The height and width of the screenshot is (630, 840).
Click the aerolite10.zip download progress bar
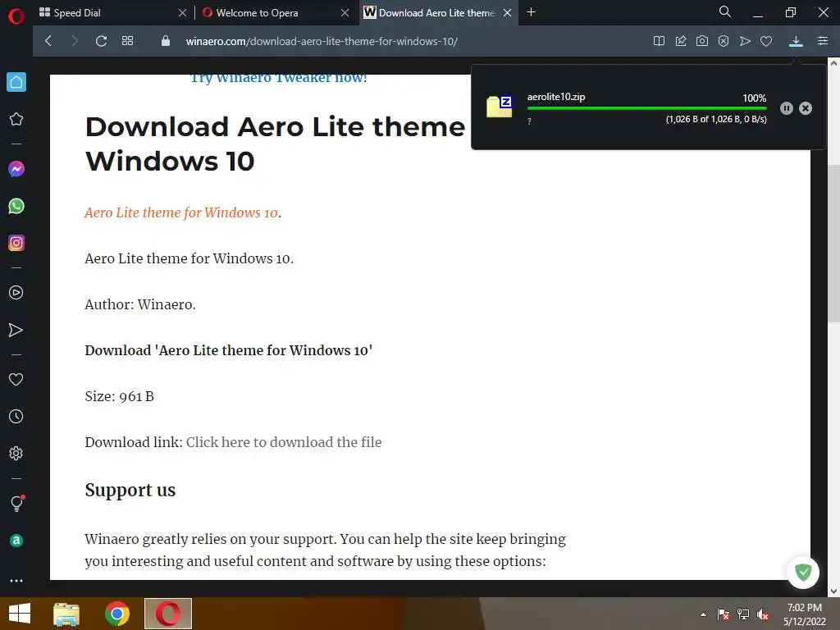click(x=646, y=108)
